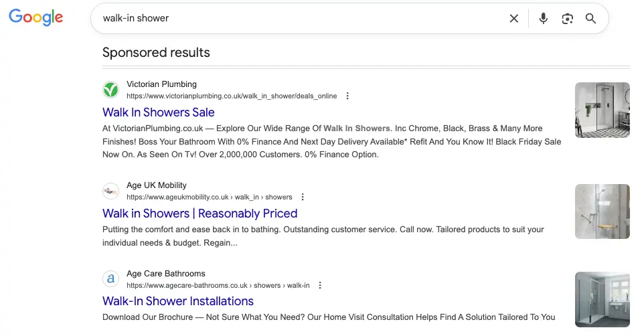Open Walk in Showers | Reasonably Priced link
Screen dimensions: 644x336
point(200,214)
